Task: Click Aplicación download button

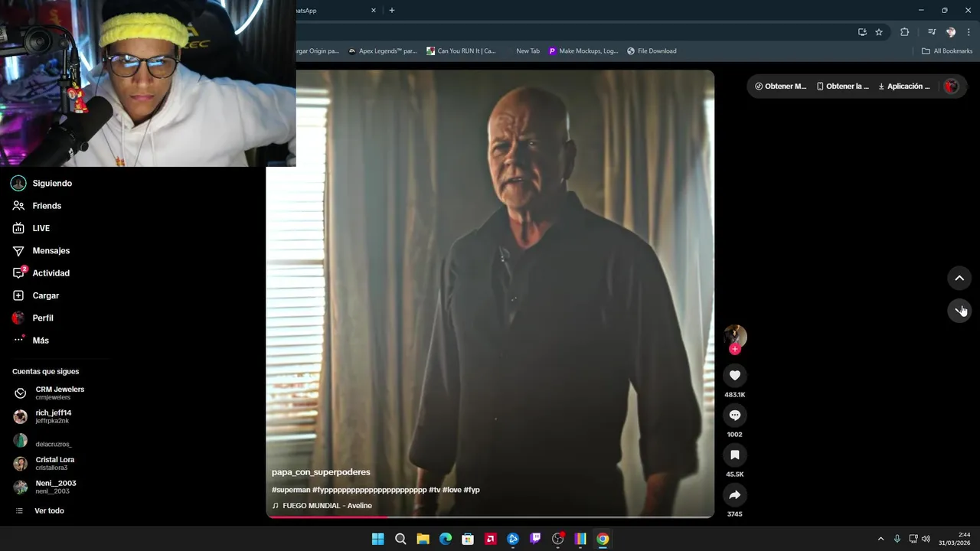Action: click(903, 86)
